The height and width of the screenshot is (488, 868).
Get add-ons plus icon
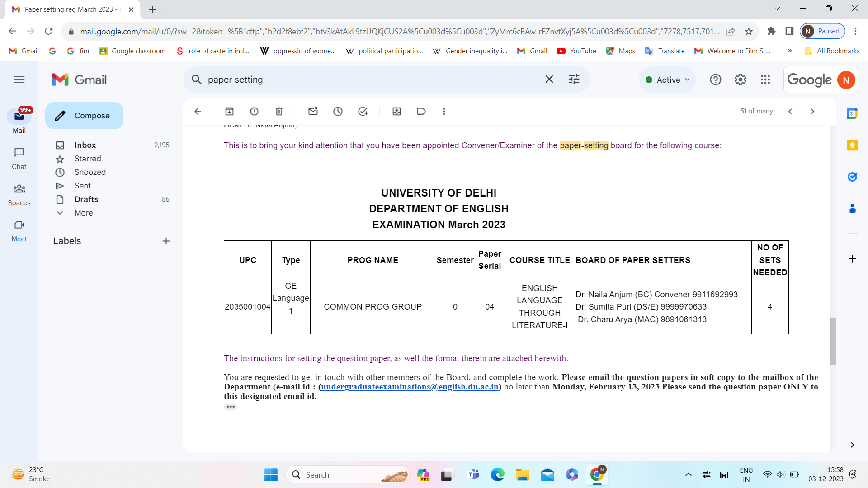click(x=852, y=258)
